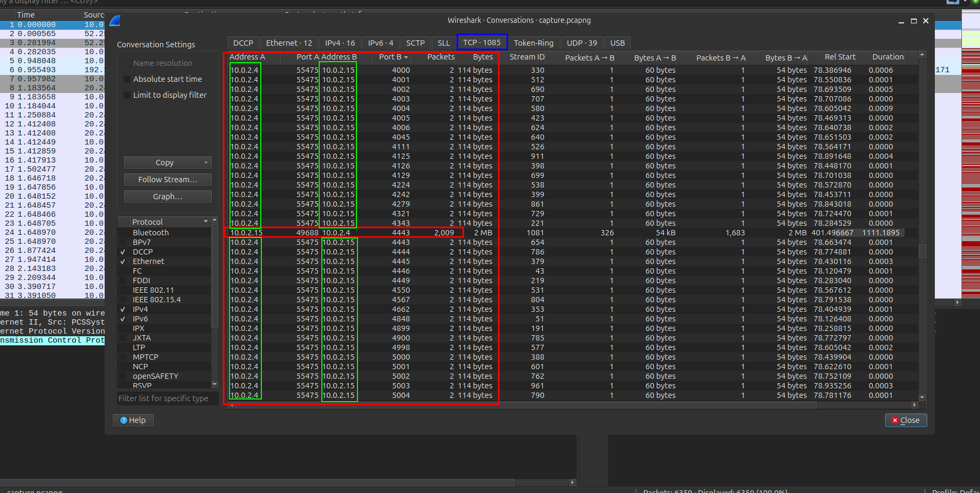Focus the Filter list for specific type field
980x493 pixels.
(x=167, y=398)
